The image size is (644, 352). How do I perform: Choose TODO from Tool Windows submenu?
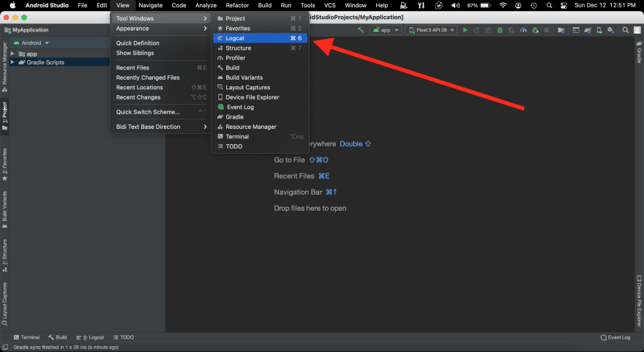[260, 146]
